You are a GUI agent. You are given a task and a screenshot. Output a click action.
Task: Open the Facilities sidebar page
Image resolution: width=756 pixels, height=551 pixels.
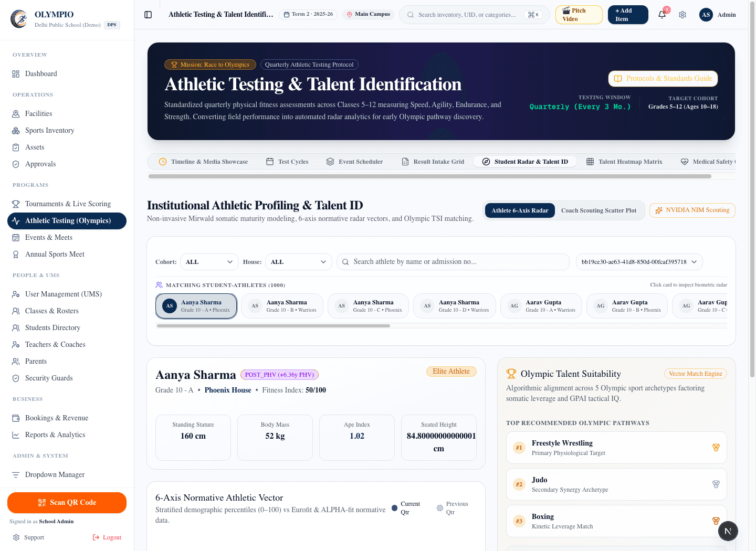point(67,114)
